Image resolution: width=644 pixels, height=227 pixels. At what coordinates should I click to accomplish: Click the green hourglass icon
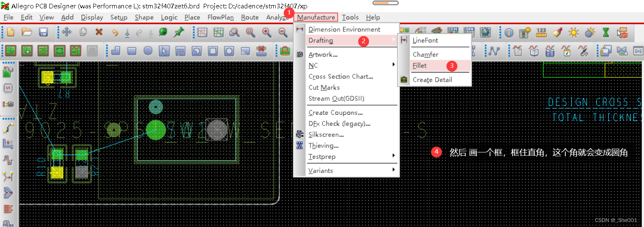606,32
